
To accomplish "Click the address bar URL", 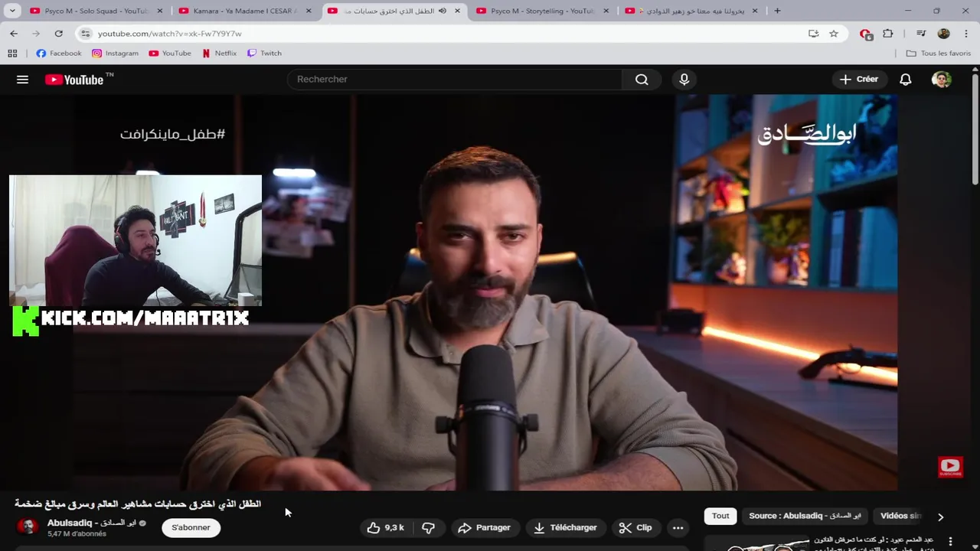I will (170, 34).
